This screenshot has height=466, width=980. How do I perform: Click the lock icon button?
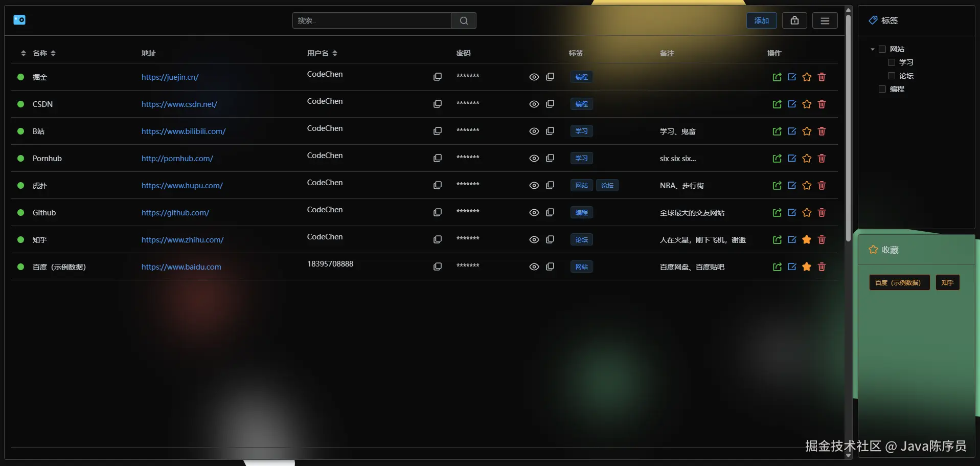pos(794,20)
